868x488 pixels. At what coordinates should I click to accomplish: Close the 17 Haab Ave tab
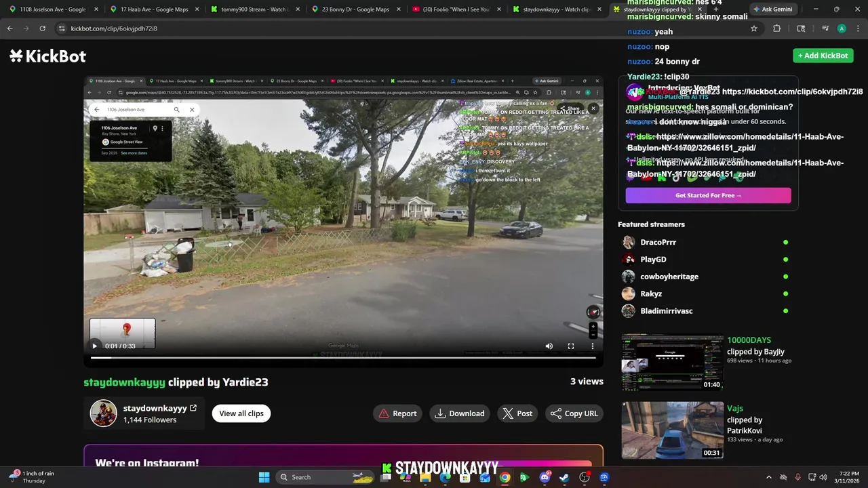tap(197, 9)
